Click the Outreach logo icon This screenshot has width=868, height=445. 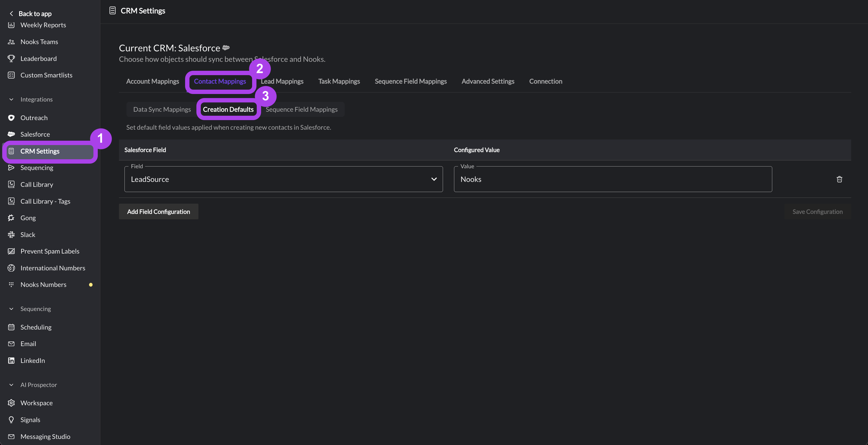(11, 118)
